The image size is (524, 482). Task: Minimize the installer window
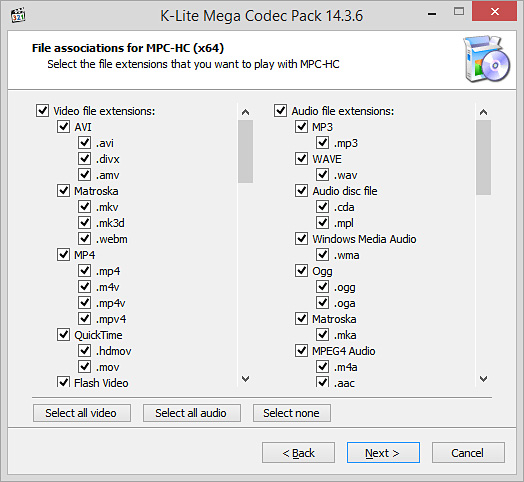click(432, 13)
